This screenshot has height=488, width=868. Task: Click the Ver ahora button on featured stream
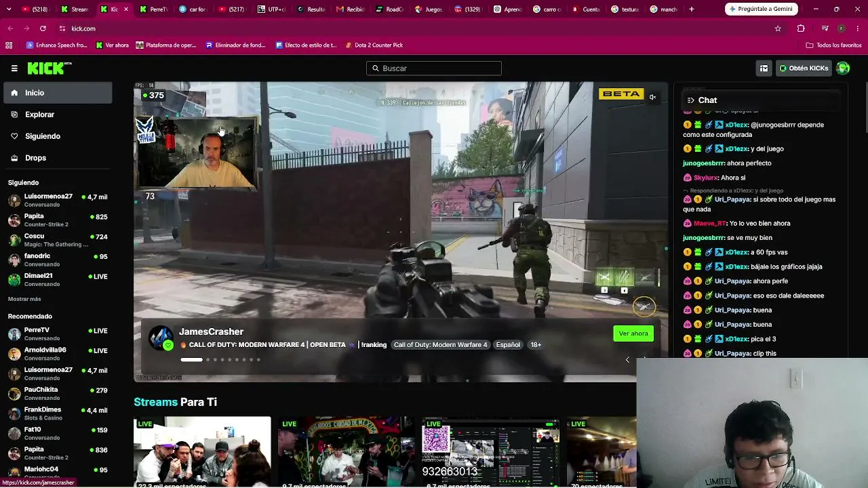click(633, 333)
